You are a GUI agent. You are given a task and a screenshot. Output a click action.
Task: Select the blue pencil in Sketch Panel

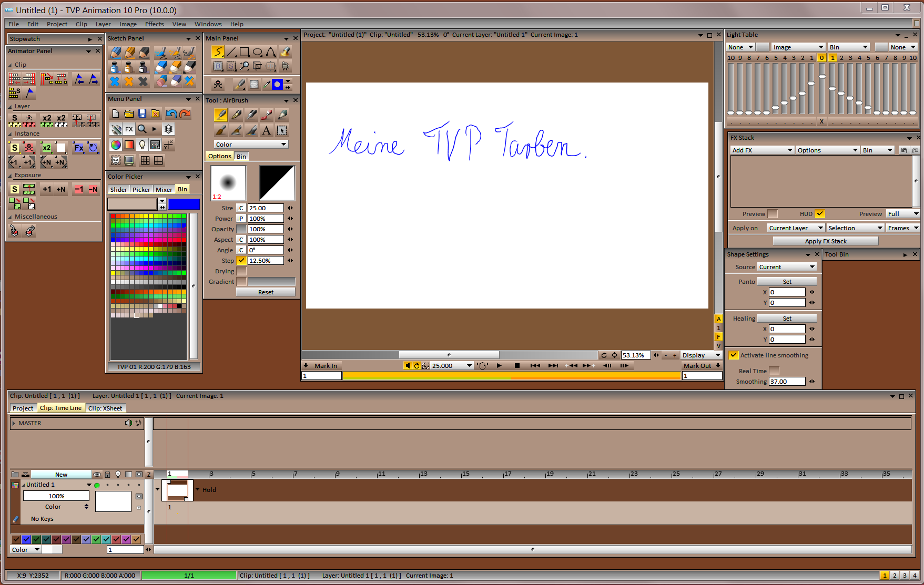115,52
